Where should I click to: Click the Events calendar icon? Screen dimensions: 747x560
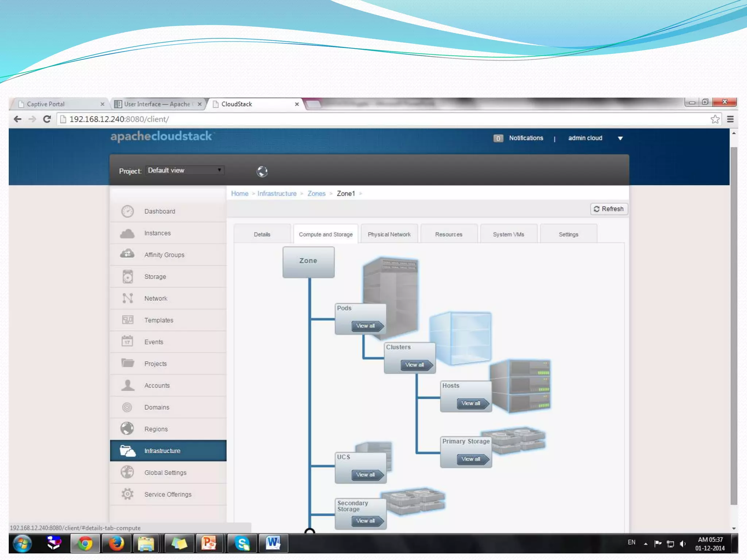coord(127,342)
